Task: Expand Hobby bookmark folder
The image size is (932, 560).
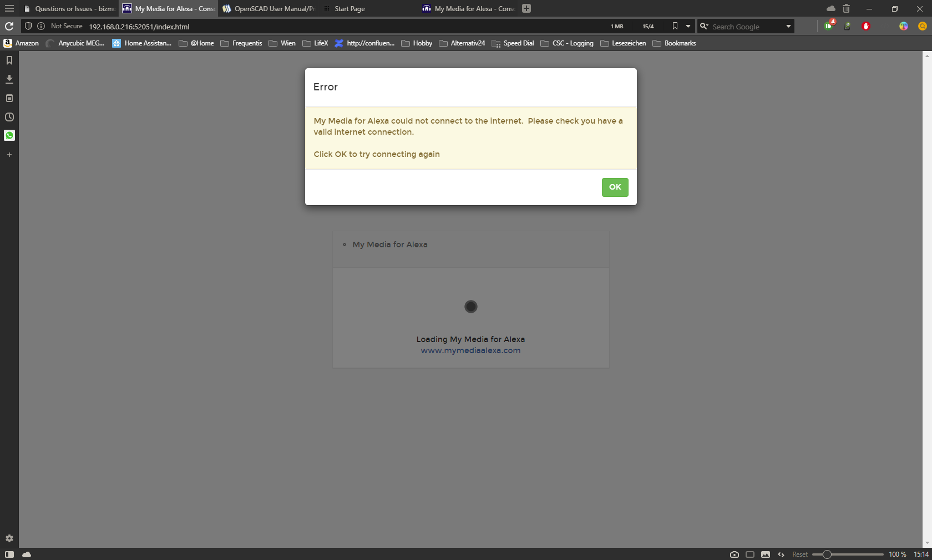Action: point(417,43)
